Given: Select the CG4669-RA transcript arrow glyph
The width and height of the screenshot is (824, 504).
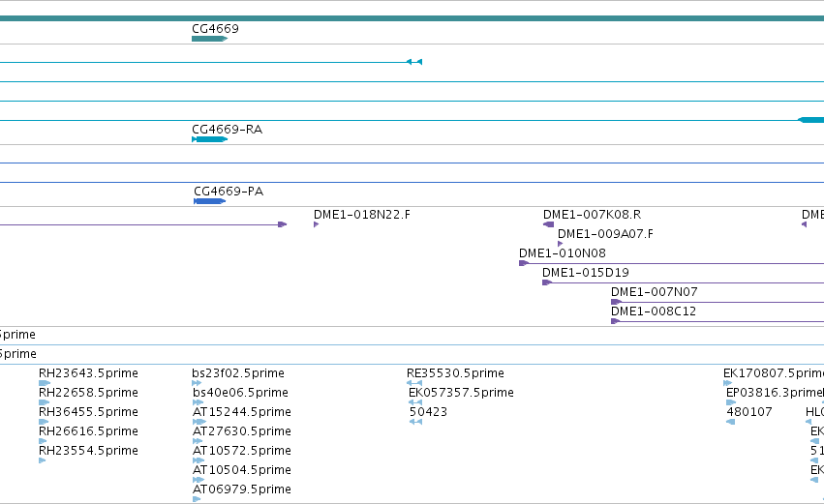Looking at the screenshot, I should 210,139.
